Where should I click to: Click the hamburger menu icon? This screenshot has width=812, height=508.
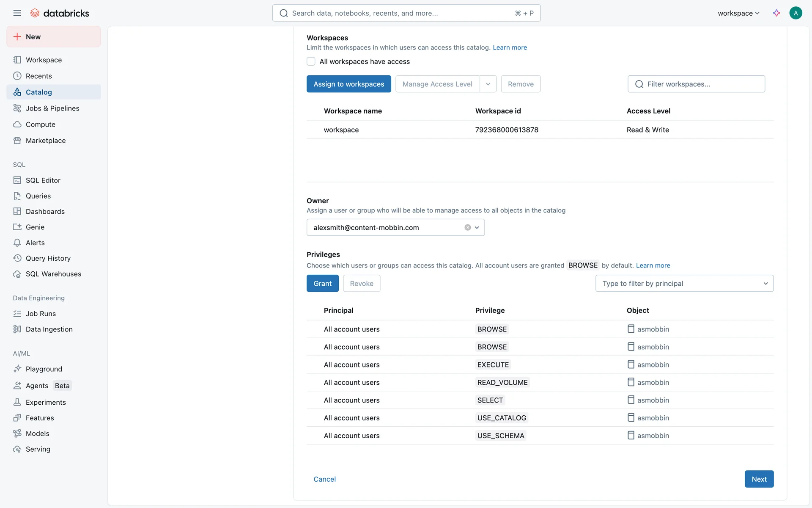pos(17,13)
